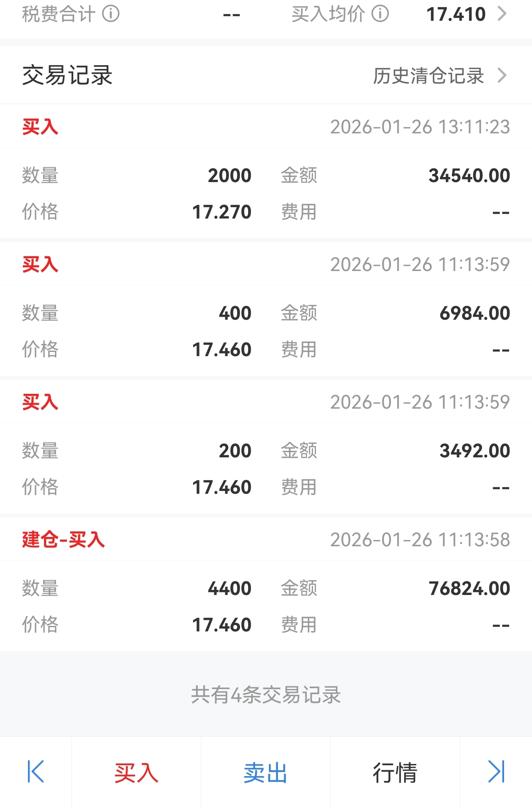The height and width of the screenshot is (808, 532).
Task: Tap 17.410 average buy price value
Action: tap(456, 14)
